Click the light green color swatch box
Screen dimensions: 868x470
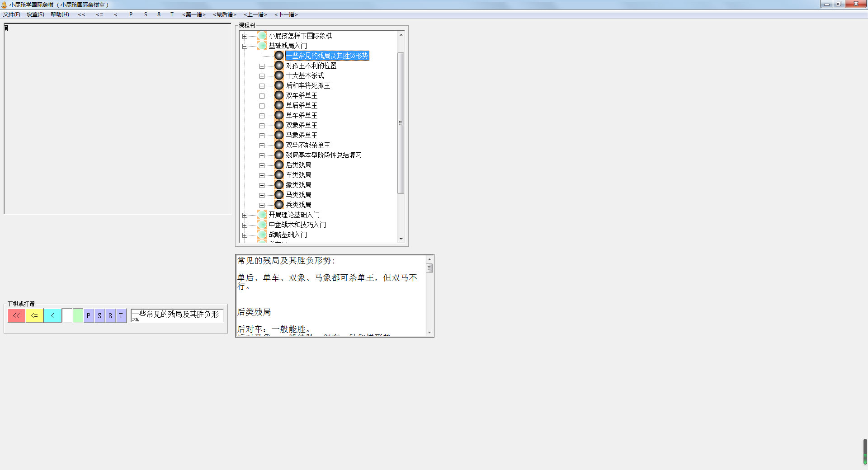tap(78, 315)
